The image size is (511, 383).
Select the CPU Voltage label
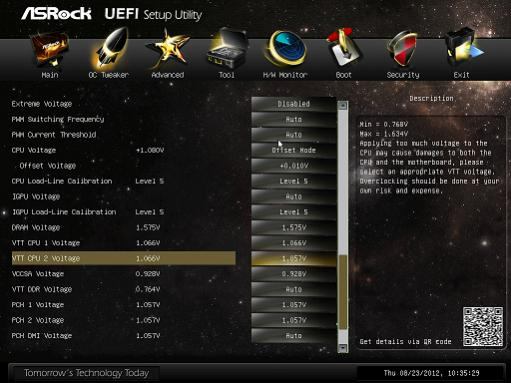(34, 150)
